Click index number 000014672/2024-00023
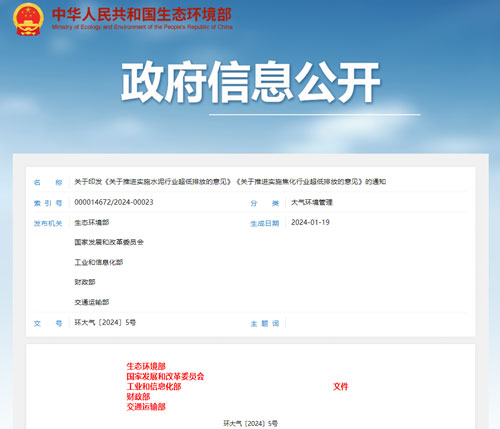500x429 pixels. [114, 202]
